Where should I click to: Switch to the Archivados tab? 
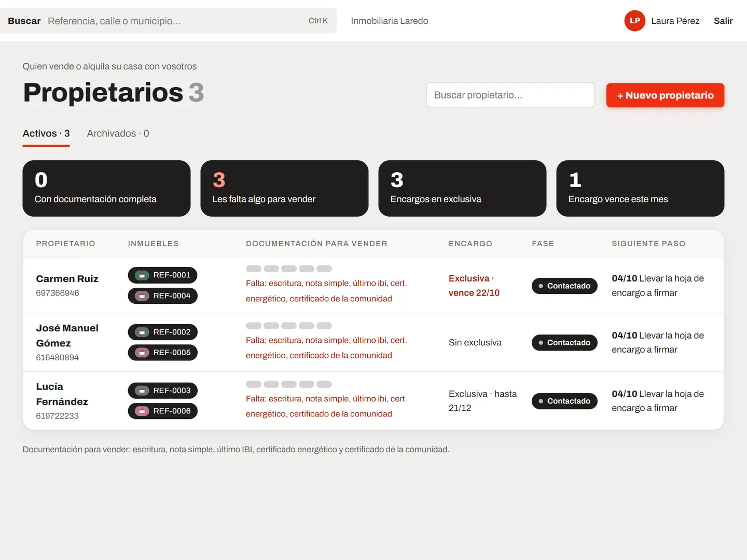[x=118, y=134]
